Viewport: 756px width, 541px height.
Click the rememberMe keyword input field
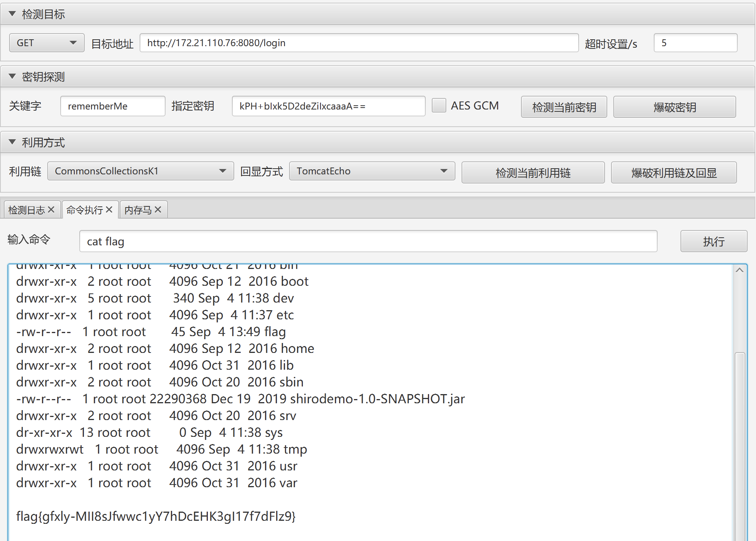[113, 106]
